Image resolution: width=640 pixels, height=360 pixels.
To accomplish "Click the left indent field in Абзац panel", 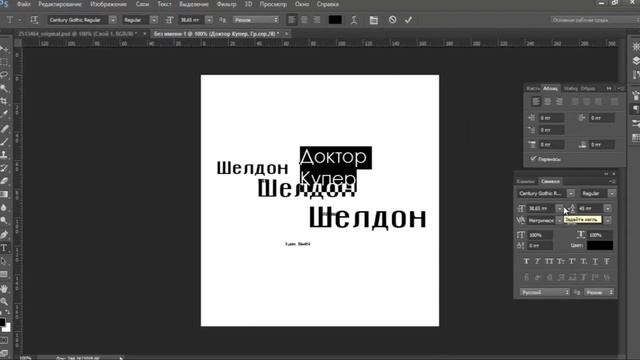I will click(x=551, y=118).
